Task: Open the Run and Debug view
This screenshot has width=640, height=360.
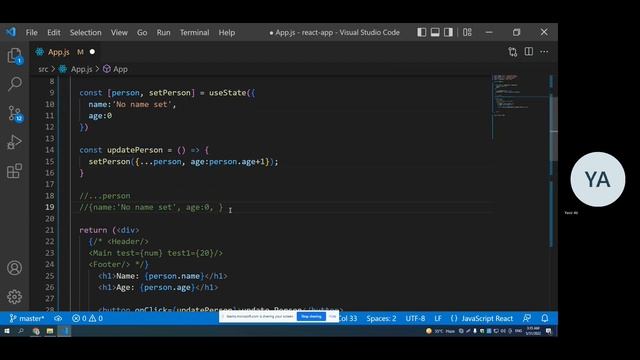Action: click(x=14, y=142)
